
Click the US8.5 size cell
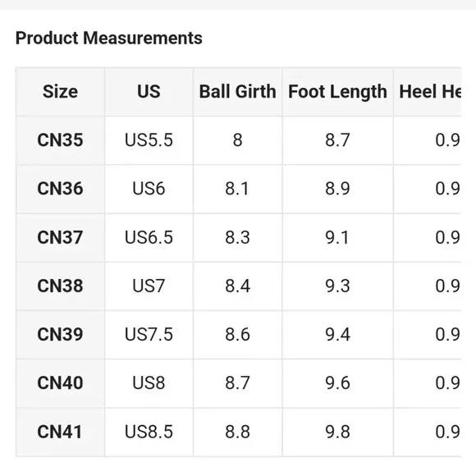[x=149, y=432]
